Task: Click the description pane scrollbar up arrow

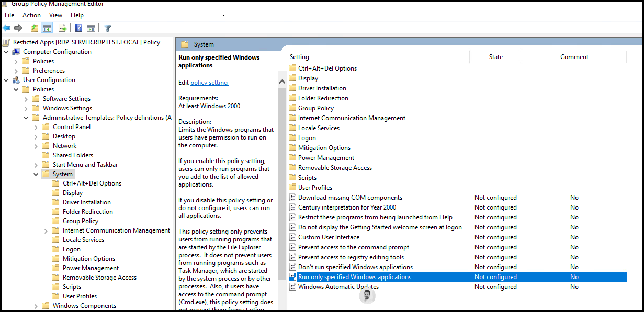Action: point(282,81)
